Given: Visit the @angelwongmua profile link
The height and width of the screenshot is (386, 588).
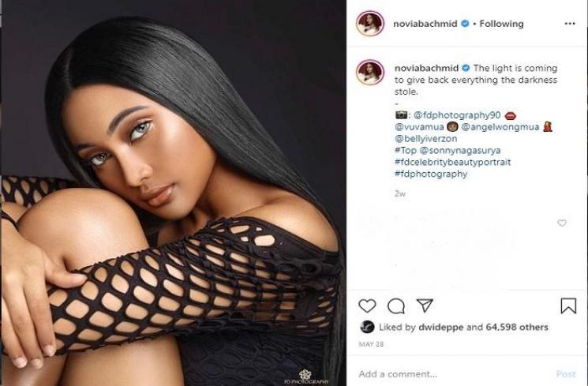Looking at the screenshot, I should click(500, 127).
